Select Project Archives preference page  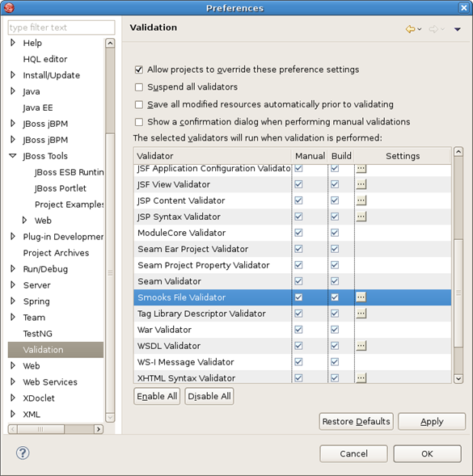click(56, 253)
